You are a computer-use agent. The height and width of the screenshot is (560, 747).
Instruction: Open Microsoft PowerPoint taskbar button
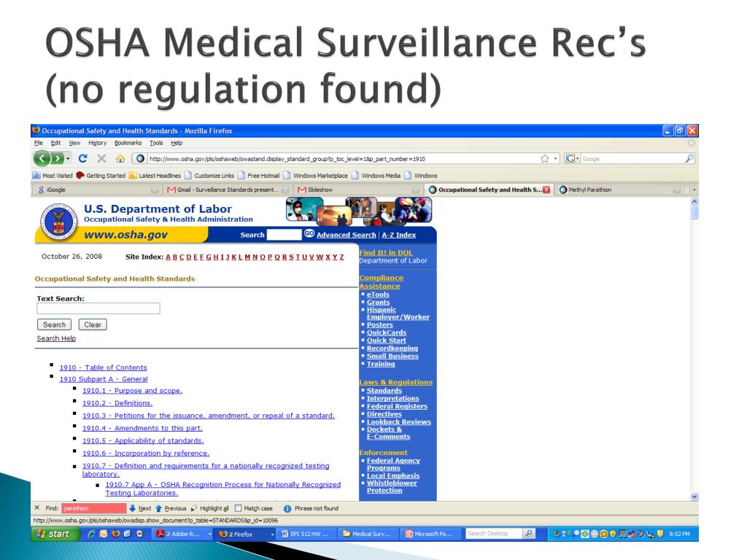coord(430,534)
